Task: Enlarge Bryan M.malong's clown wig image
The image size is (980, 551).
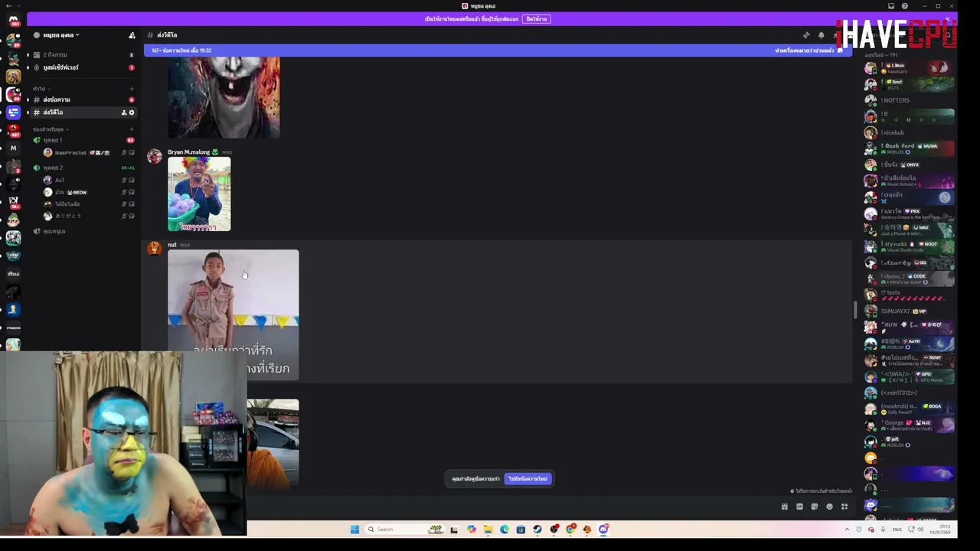Action: (x=199, y=194)
